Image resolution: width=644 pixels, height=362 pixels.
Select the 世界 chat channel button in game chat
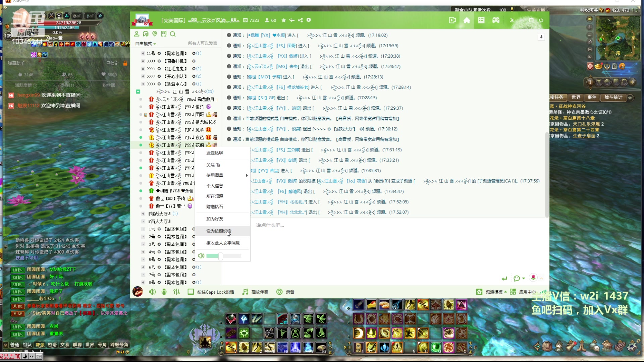coord(90,345)
